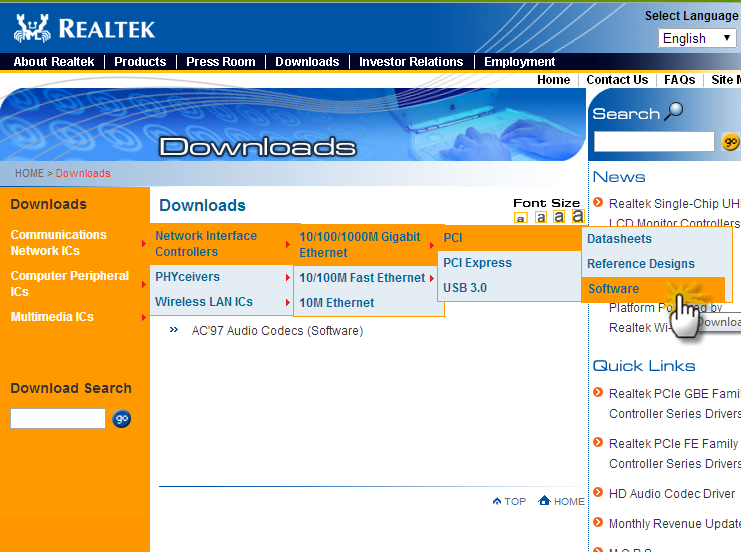Open Downloads menu in top navigation
The height and width of the screenshot is (552, 741).
coord(307,62)
